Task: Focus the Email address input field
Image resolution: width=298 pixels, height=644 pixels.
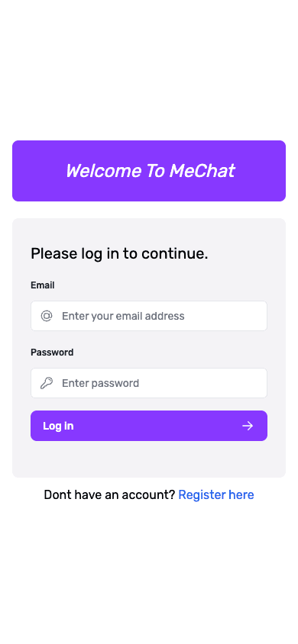Action: coord(149,316)
